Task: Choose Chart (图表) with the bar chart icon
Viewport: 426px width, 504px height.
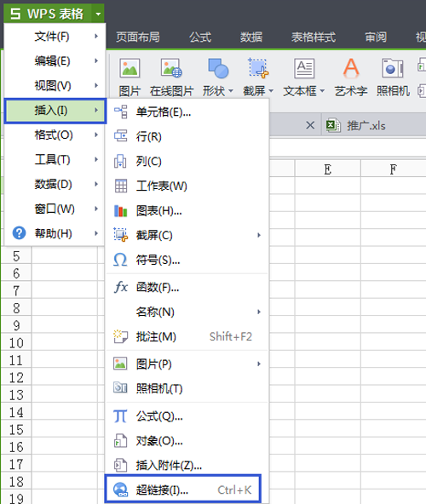Action: (187, 211)
